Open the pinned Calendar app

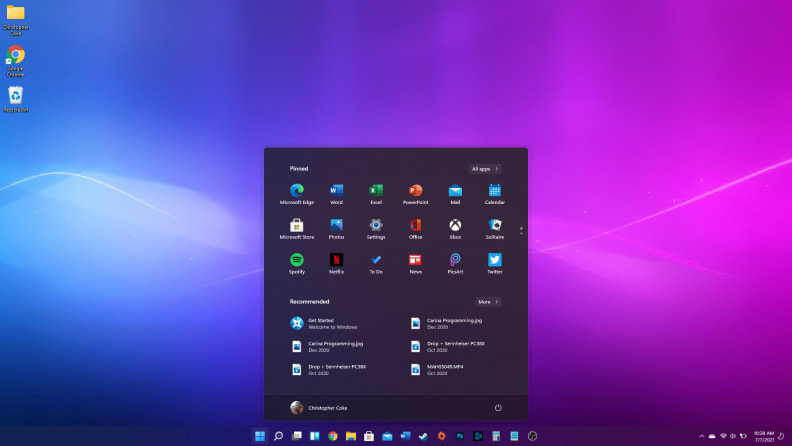pyautogui.click(x=494, y=194)
